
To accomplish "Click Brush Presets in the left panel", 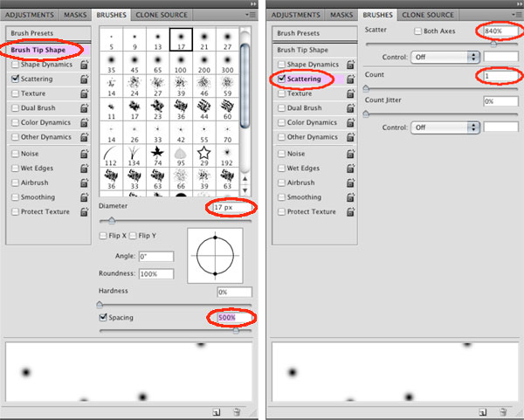I will point(33,33).
